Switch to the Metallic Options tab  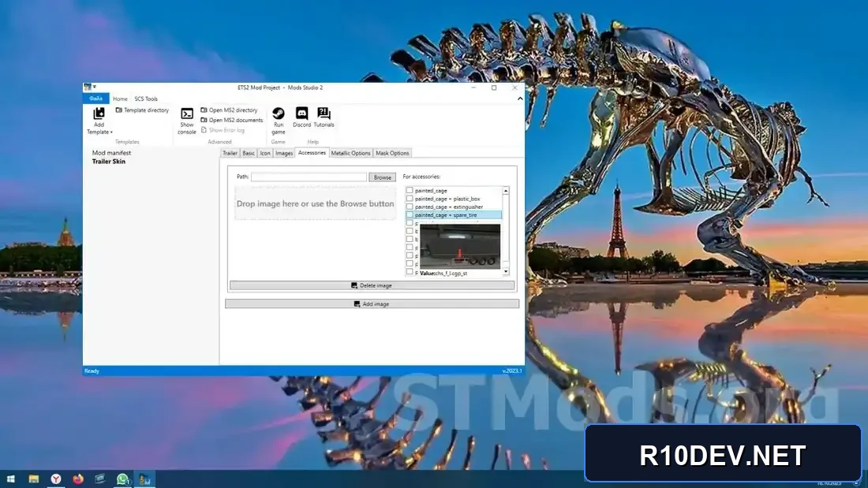click(350, 153)
